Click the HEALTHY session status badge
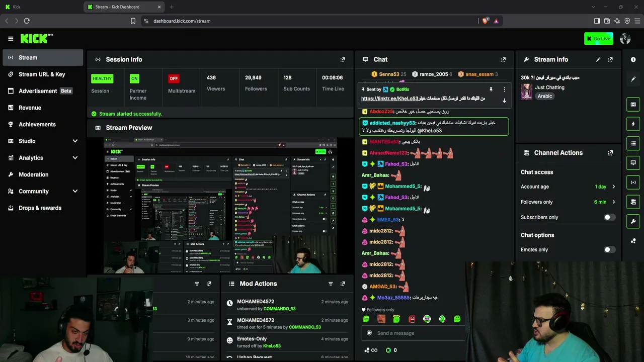This screenshot has width=644, height=362. (102, 78)
